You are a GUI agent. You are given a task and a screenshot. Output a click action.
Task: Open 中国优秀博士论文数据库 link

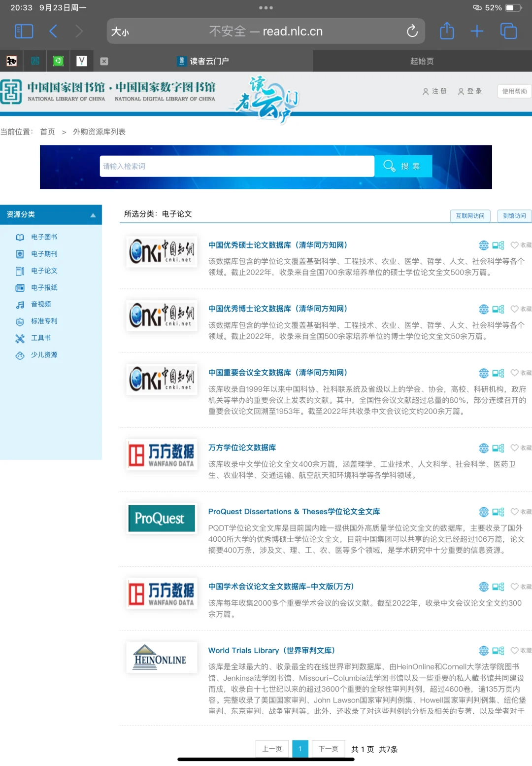[278, 309]
